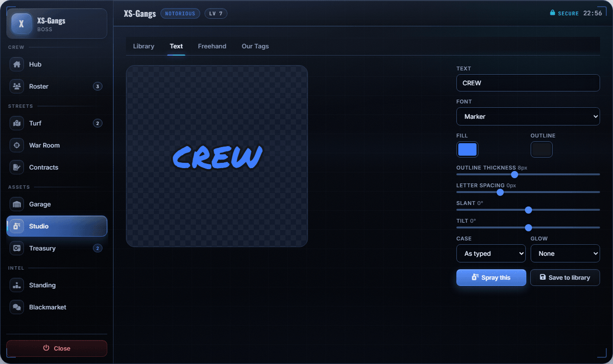
Task: Click the LV 7 level badge
Action: (x=216, y=13)
